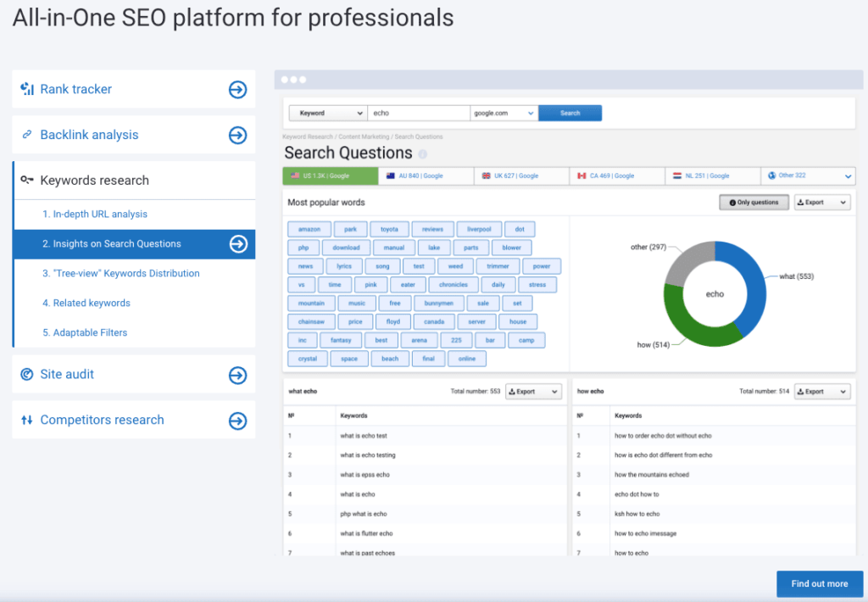The height and width of the screenshot is (602, 868).
Task: Click the Site audit gauge icon
Action: click(x=27, y=374)
